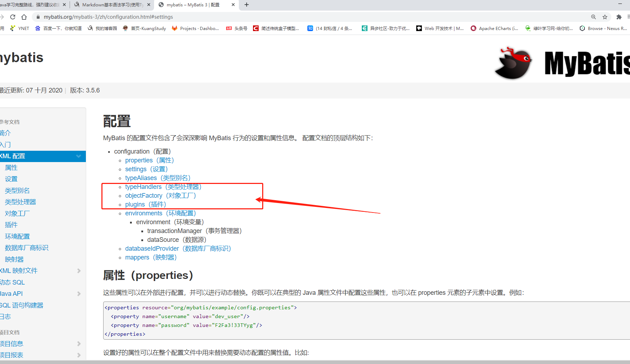630x364 pixels.
Task: Open the 知乎 14 封私信 bookmark
Action: coord(330,28)
